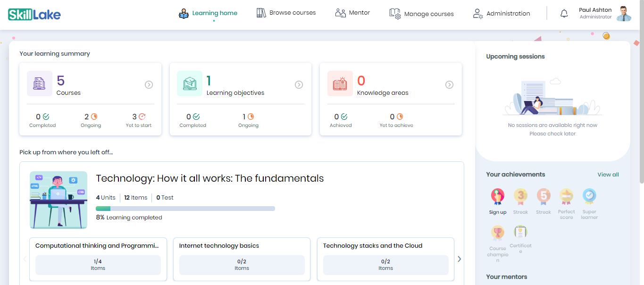Show next course units with right chevron
This screenshot has height=285, width=644.
tap(459, 259)
